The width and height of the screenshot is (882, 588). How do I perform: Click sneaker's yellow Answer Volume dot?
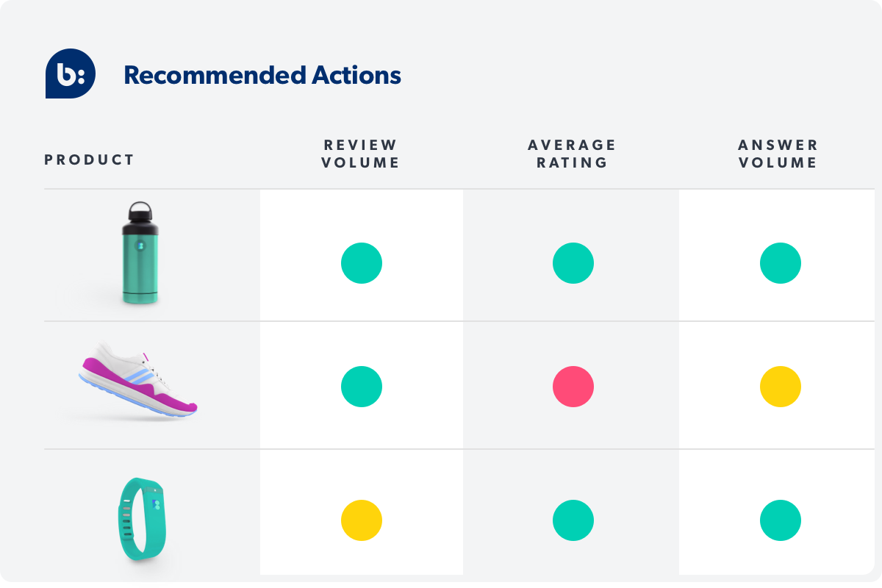781,387
